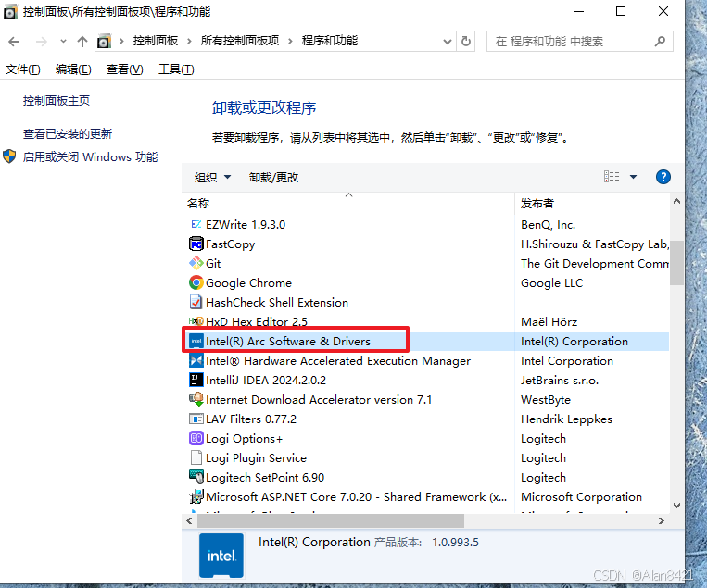Screen dimensions: 707x588
Task: Expand chevron after 控制面板 breadcrumb
Action: point(189,42)
